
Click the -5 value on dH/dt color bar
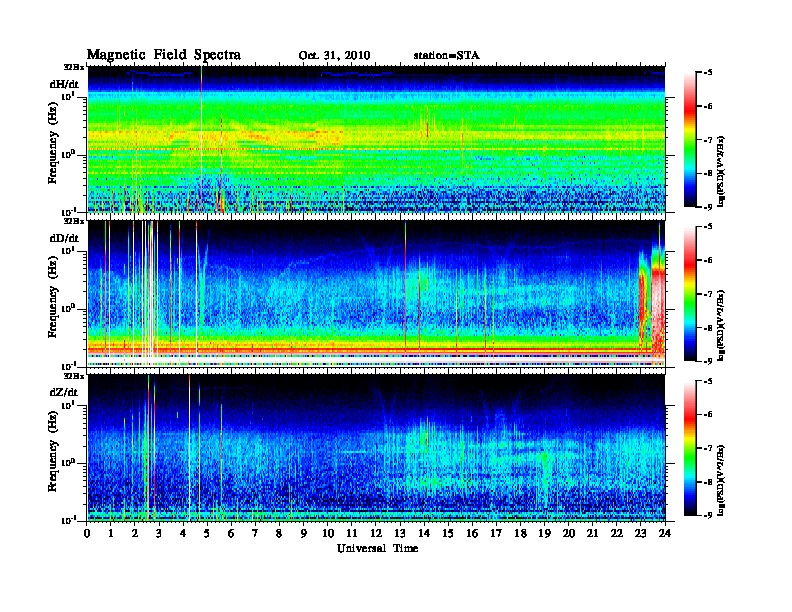point(708,73)
